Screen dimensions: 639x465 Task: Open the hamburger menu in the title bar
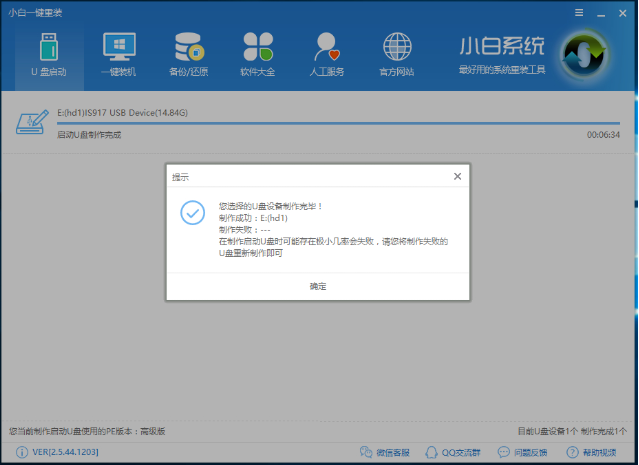(x=579, y=12)
